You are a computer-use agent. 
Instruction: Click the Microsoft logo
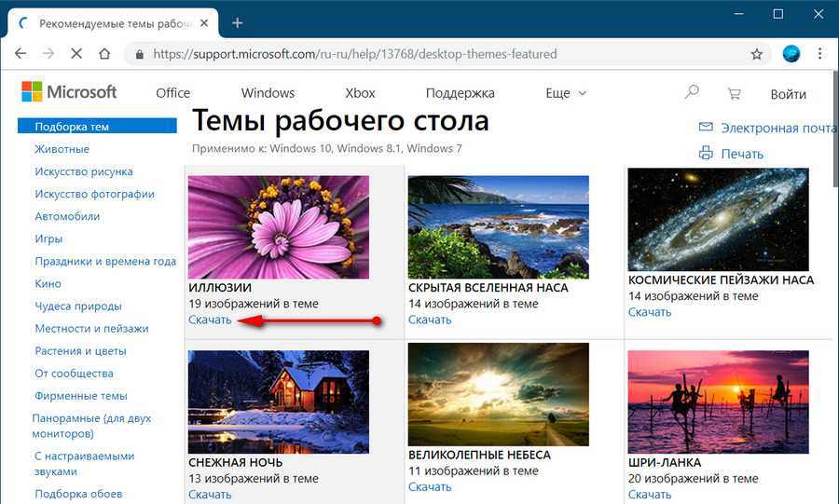[70, 92]
